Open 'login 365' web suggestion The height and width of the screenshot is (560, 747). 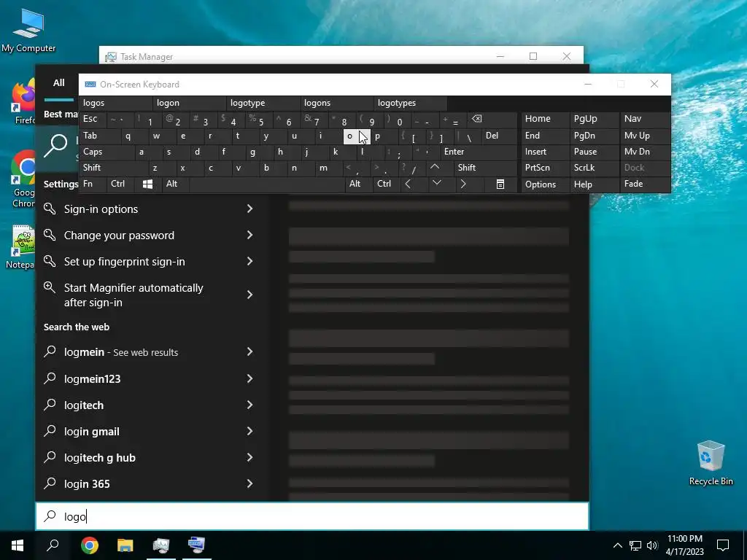coord(150,484)
